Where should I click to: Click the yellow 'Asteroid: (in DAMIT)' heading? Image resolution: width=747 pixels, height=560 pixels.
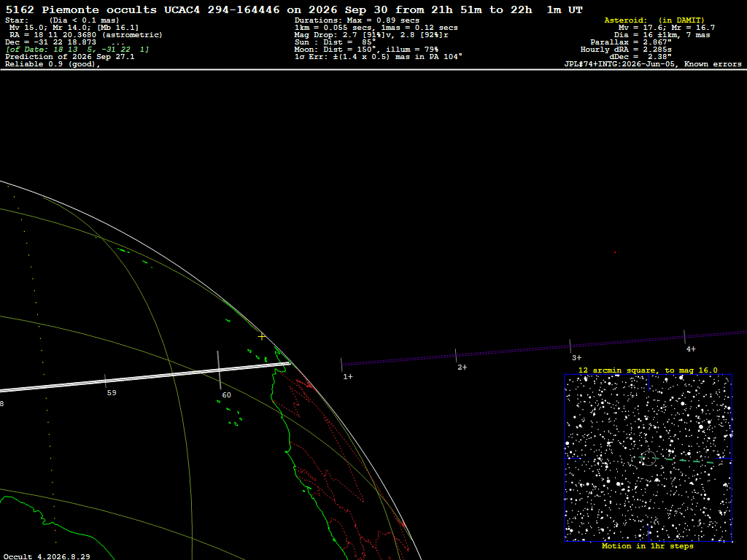pos(654,20)
